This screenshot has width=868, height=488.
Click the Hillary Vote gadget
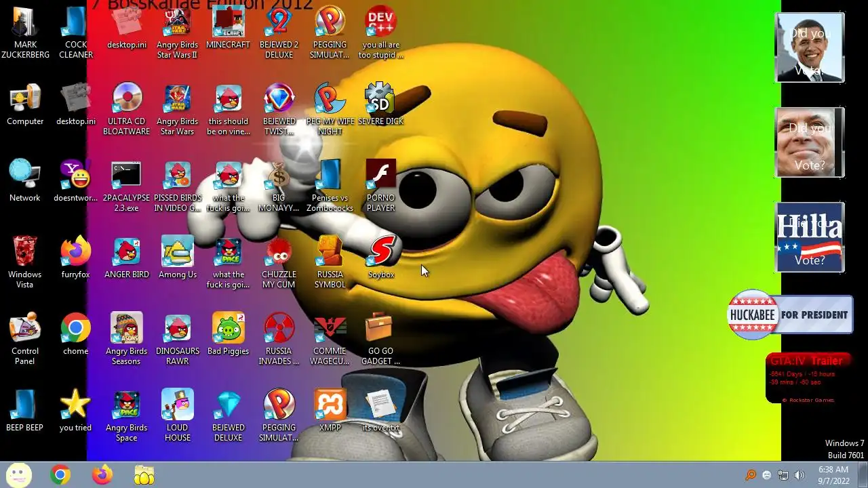tap(810, 237)
